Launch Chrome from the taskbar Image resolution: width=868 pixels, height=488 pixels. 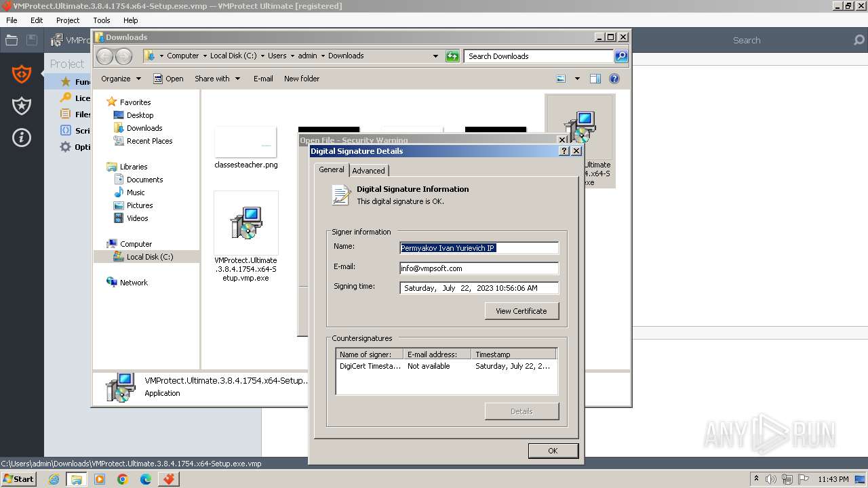click(x=123, y=479)
